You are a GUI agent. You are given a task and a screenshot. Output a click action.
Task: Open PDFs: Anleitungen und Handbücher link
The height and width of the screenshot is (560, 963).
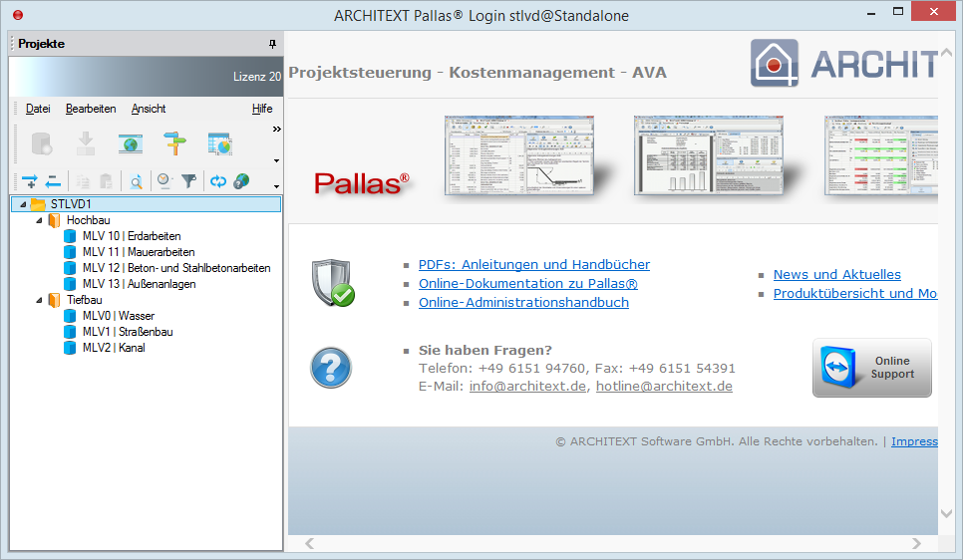tap(534, 265)
